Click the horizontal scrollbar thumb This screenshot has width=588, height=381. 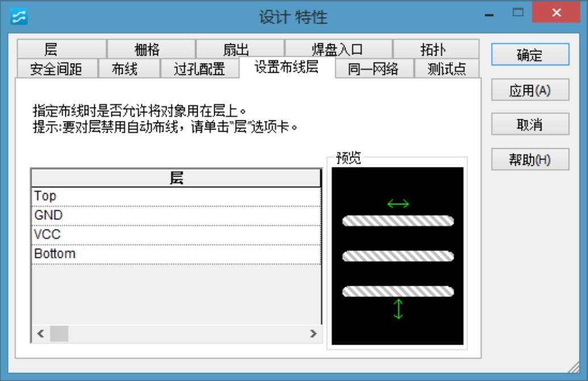point(59,333)
